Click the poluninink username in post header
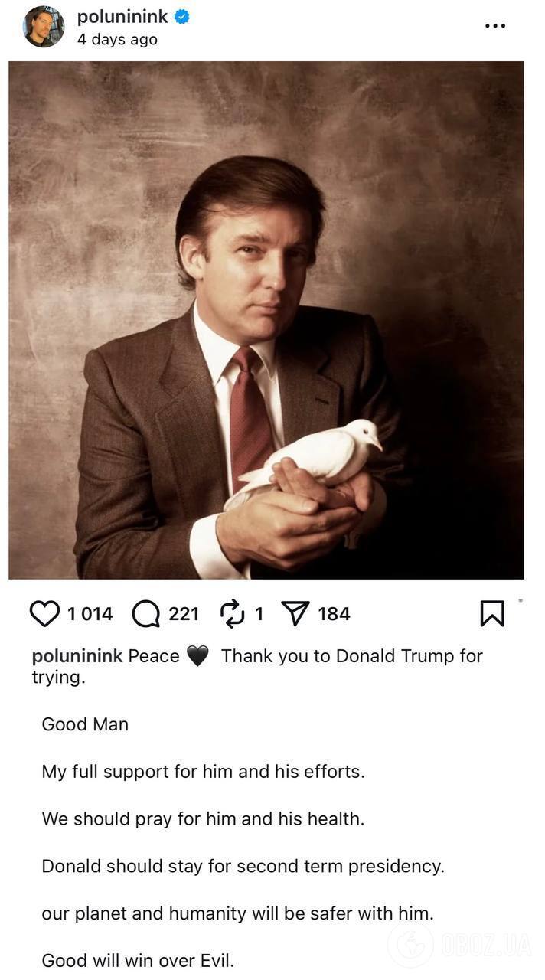 click(x=122, y=17)
